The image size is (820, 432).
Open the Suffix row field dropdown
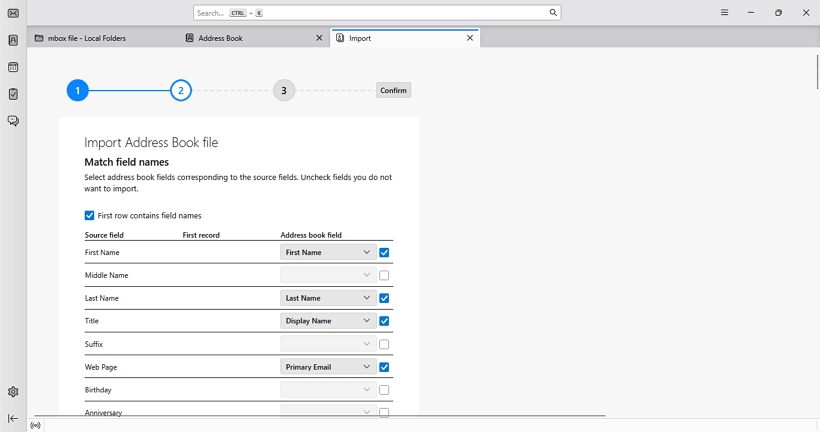[328, 344]
